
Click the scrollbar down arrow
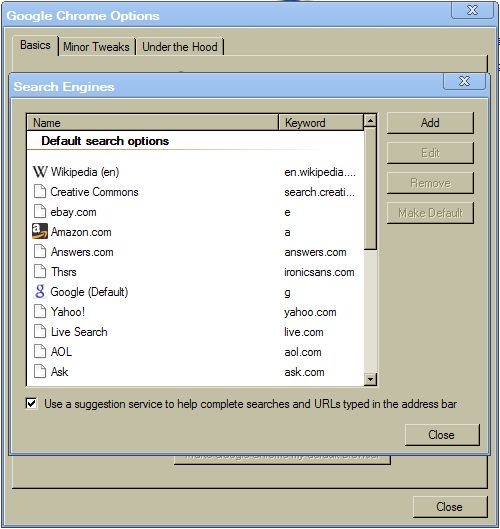(370, 380)
